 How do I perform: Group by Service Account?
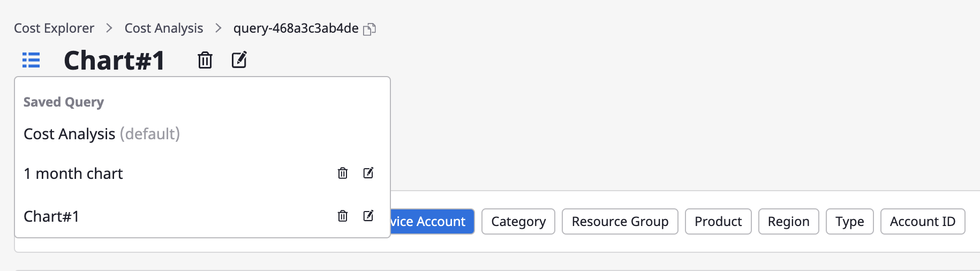coord(432,221)
